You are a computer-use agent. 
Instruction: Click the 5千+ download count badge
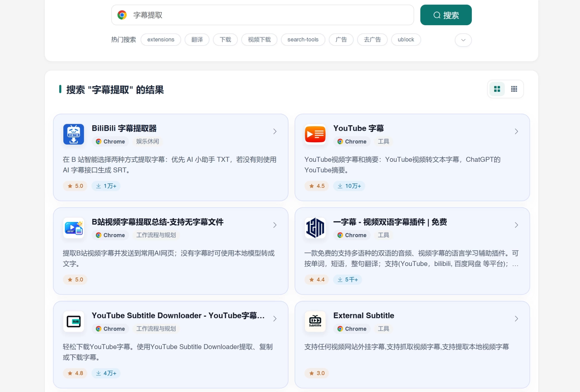pyautogui.click(x=348, y=279)
